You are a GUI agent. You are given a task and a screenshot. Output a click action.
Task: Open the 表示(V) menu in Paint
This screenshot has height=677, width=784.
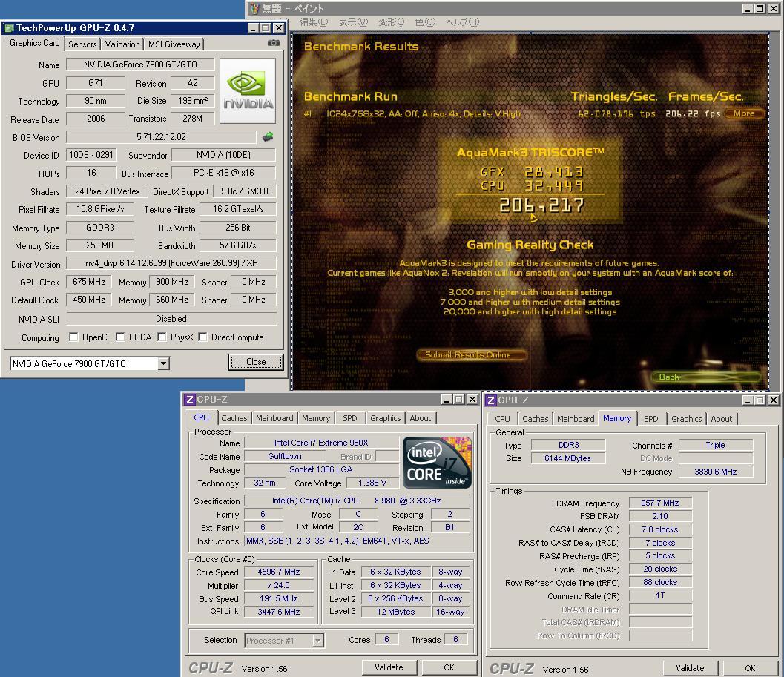353,22
